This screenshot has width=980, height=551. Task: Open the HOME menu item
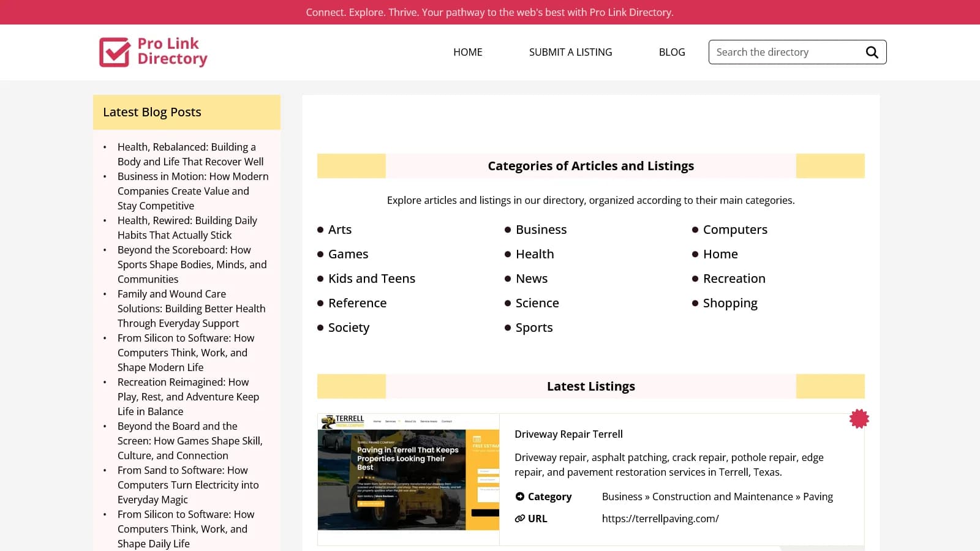click(468, 52)
